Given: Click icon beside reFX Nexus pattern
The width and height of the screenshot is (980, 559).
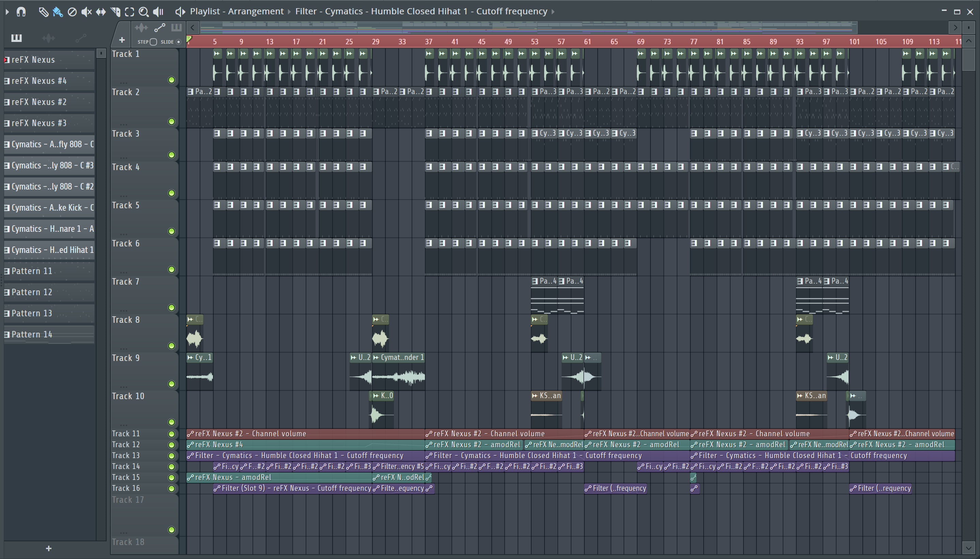Looking at the screenshot, I should (x=6, y=60).
